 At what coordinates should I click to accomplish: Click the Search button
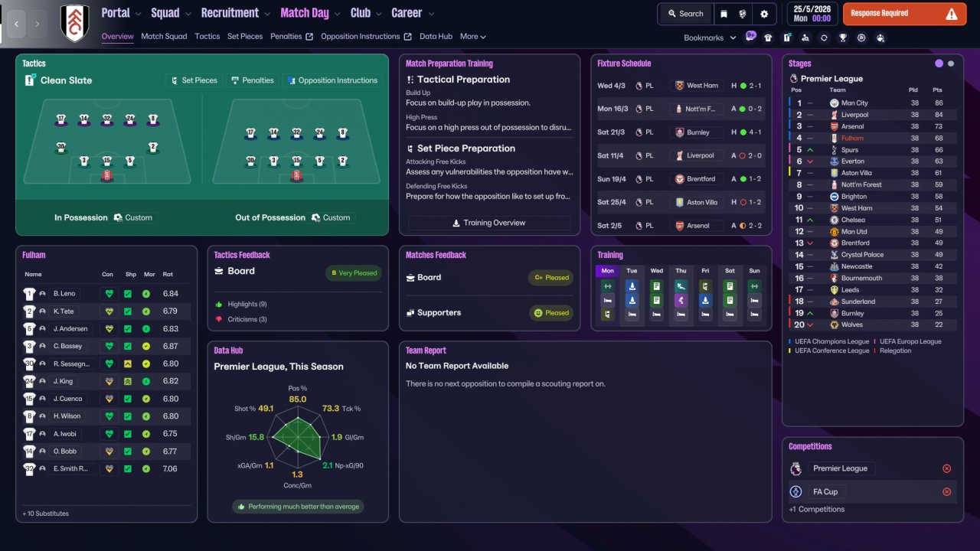684,14
